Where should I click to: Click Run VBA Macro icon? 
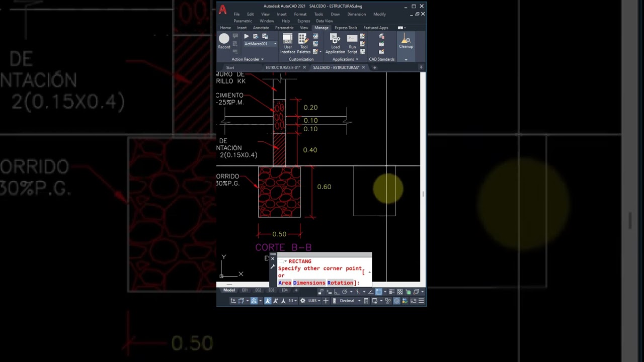coord(362,51)
